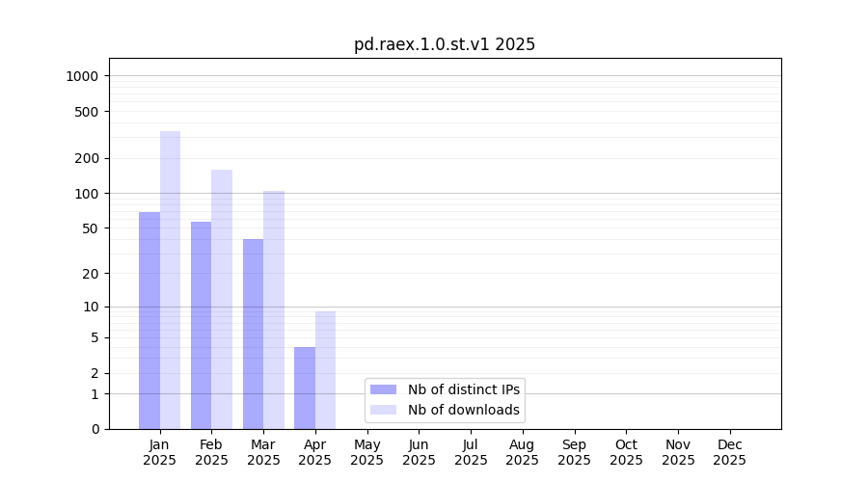Click the 0 y-axis tick label
Viewport: 868px width, 482px height.
(95, 429)
